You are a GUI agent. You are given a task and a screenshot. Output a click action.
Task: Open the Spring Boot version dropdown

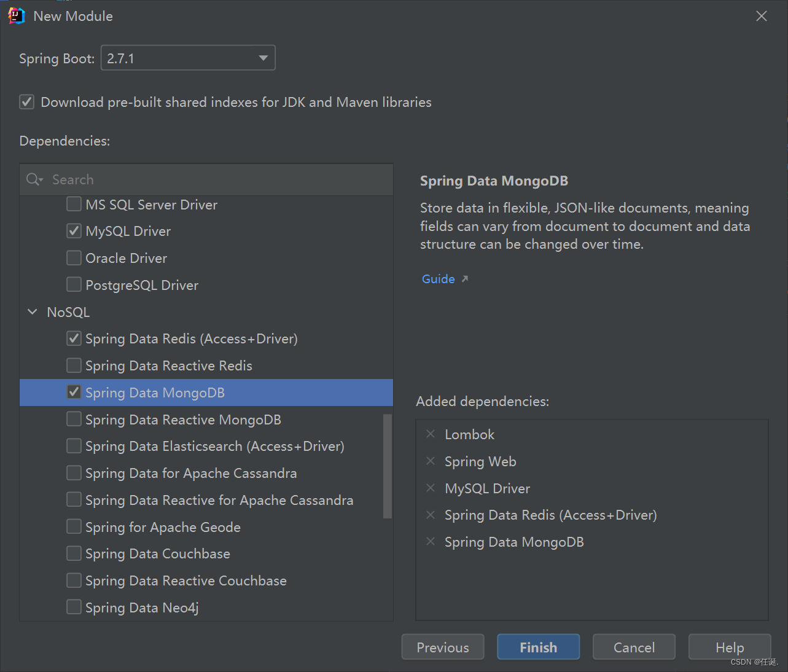coord(188,58)
